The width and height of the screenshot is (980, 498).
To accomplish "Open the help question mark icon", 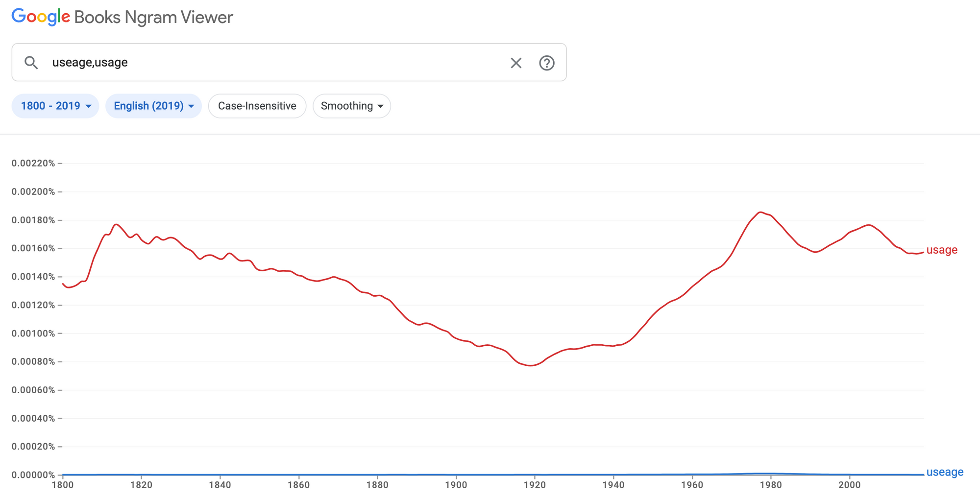I will click(x=547, y=63).
